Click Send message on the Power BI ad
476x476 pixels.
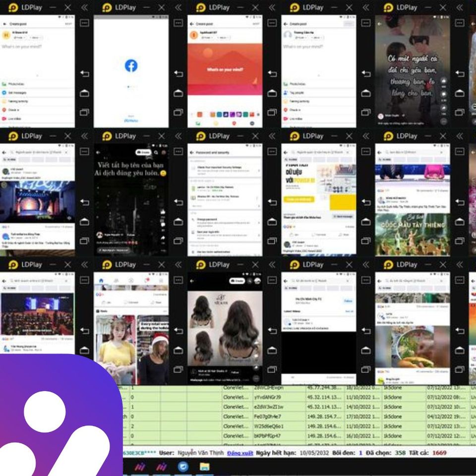[343, 217]
